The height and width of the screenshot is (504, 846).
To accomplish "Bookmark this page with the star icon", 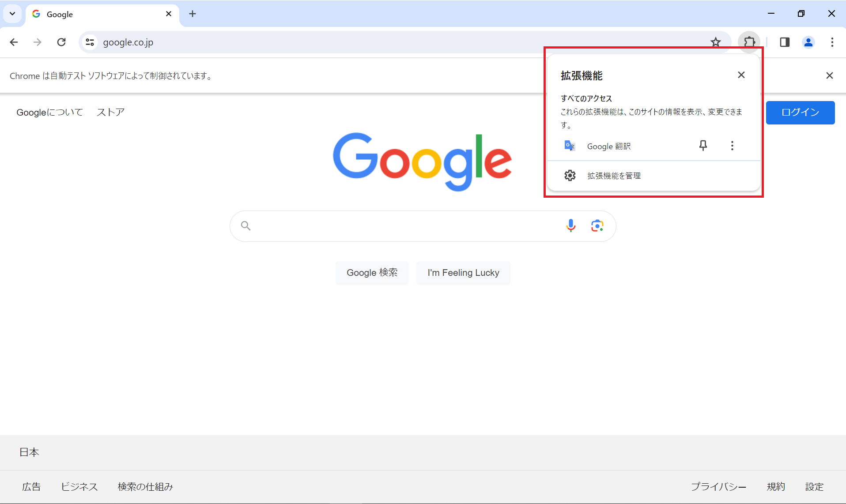I will pos(716,42).
